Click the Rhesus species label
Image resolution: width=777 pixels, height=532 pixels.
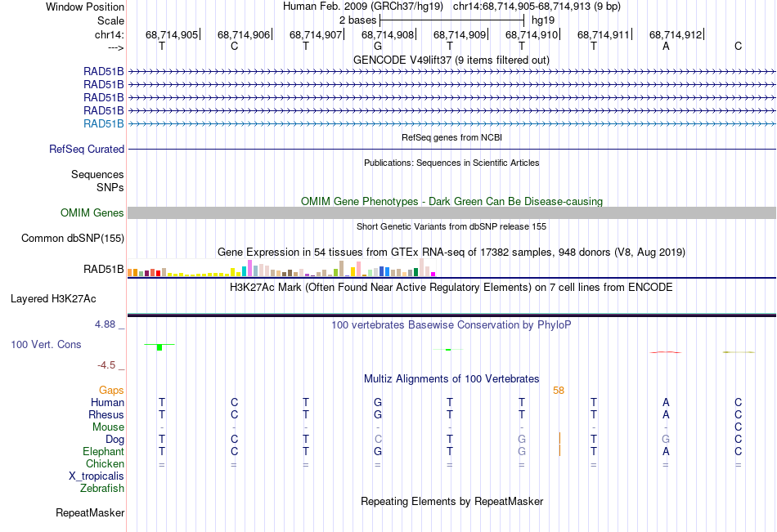point(106,414)
